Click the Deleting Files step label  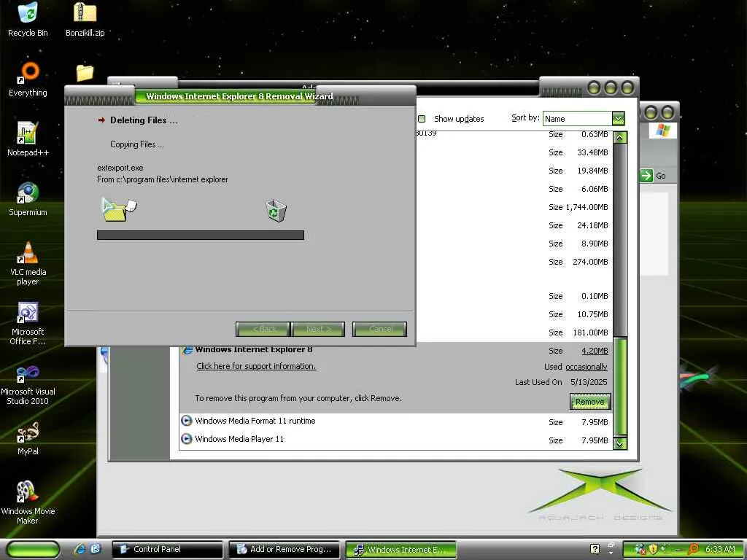pyautogui.click(x=144, y=120)
